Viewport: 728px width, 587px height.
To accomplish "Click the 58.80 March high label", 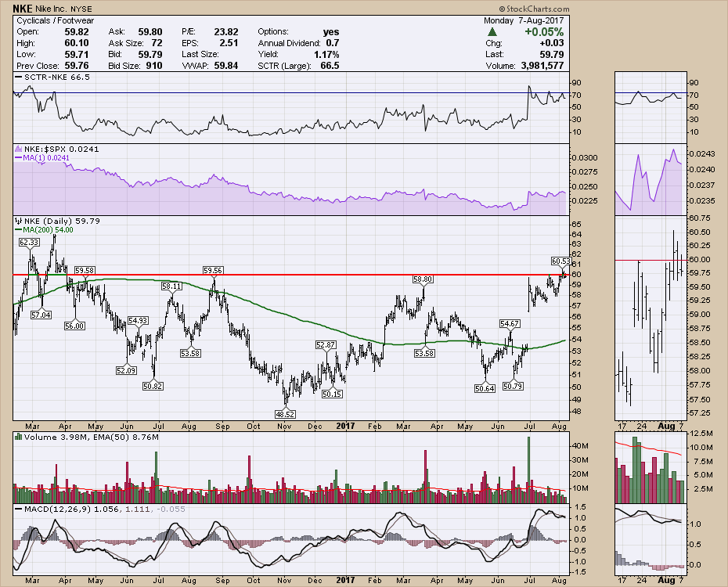I will (423, 279).
